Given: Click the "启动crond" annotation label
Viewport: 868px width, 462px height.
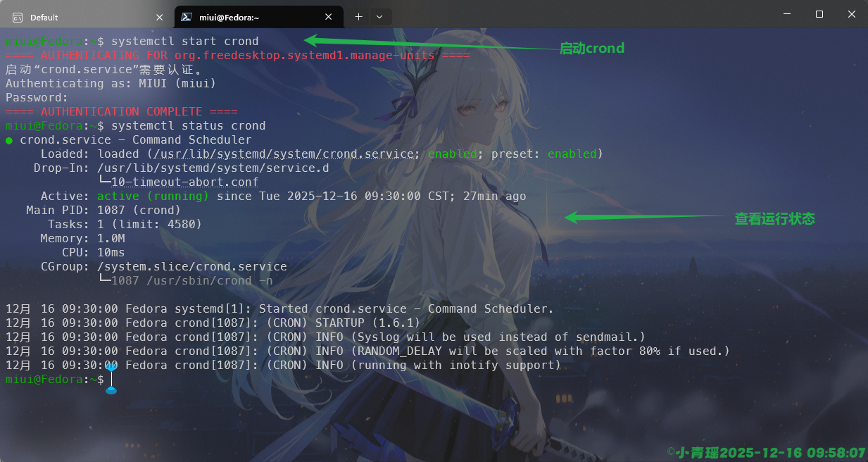Looking at the screenshot, I should tap(591, 49).
